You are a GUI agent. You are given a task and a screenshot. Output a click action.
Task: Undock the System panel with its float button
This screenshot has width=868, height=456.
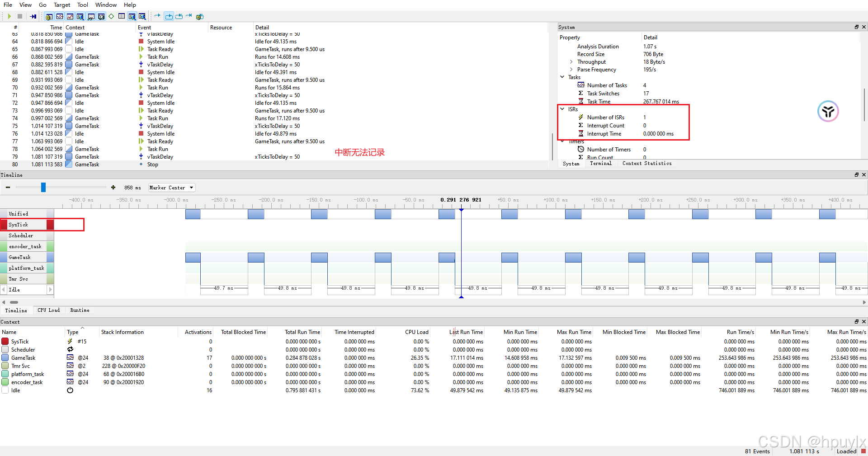pyautogui.click(x=856, y=27)
